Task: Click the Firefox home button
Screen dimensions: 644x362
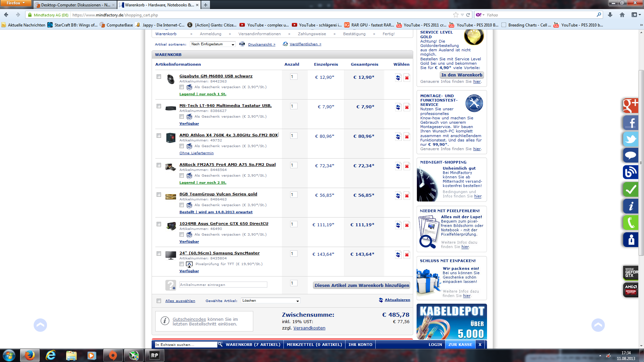Action: coord(622,15)
